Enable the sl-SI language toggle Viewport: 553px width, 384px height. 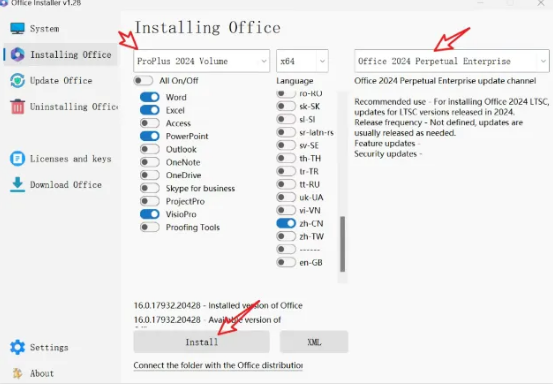pyautogui.click(x=286, y=119)
